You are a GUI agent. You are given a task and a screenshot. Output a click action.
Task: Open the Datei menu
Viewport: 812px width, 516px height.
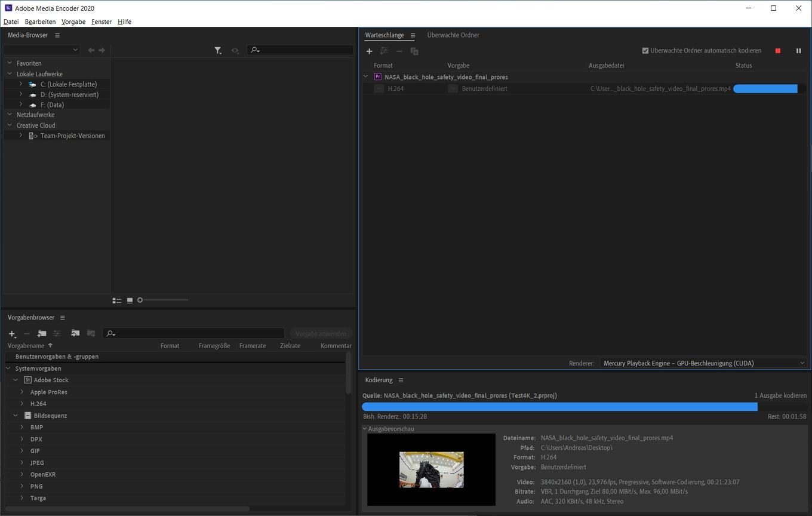11,21
